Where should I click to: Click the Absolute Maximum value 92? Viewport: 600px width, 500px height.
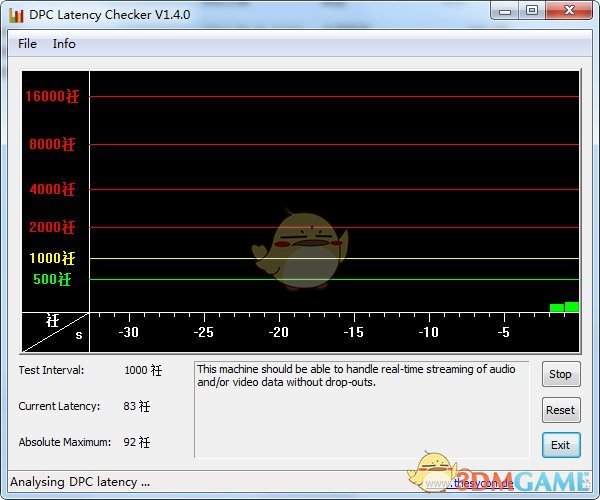tap(136, 442)
